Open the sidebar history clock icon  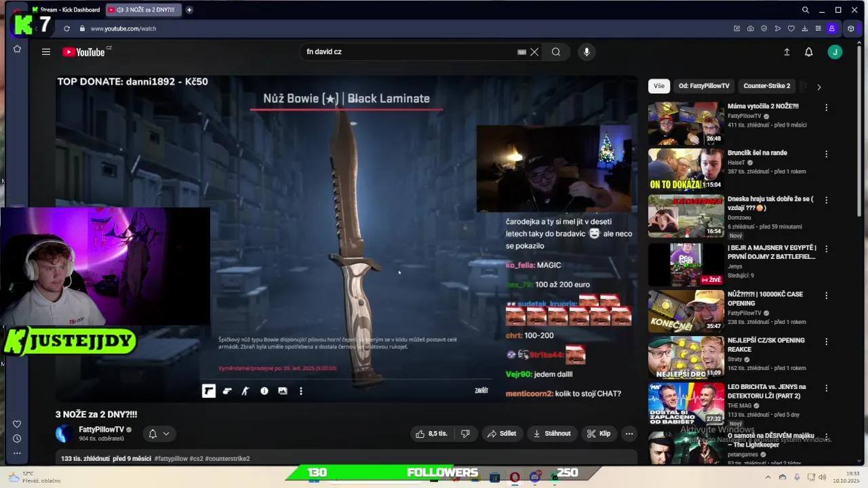pos(17,439)
